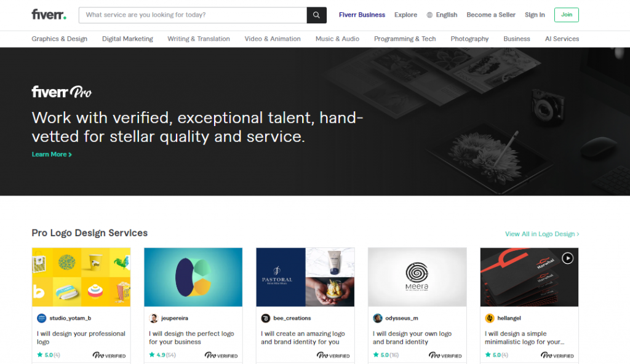Play the hellangel gig video

point(567,258)
